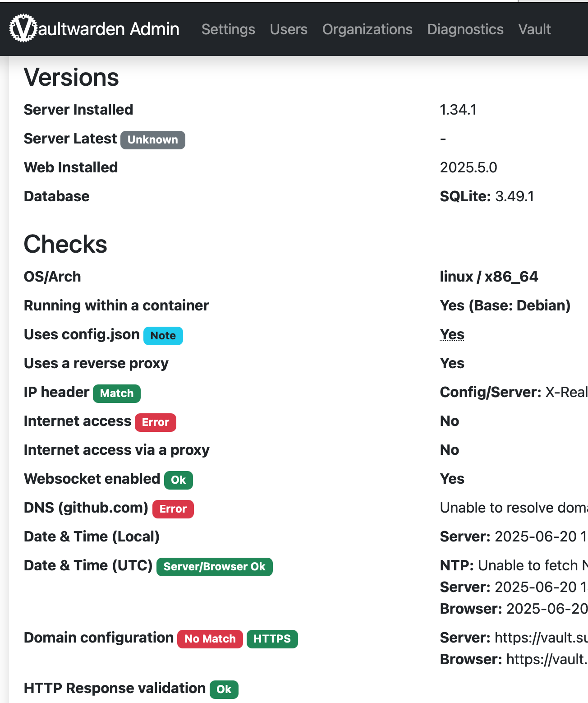Viewport: 588px width, 703px height.
Task: Select the linux / x86_64 value
Action: 489,277
